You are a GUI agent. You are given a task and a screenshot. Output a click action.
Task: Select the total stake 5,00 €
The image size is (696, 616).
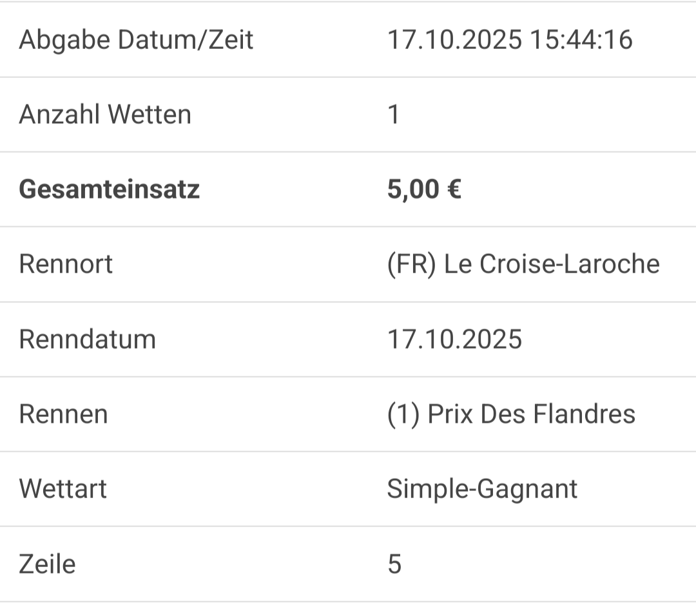tap(424, 189)
